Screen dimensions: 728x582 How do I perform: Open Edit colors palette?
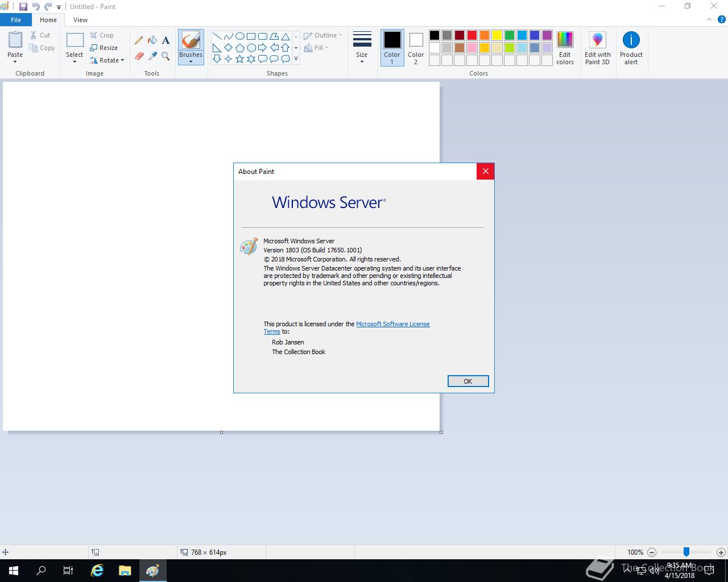[565, 48]
